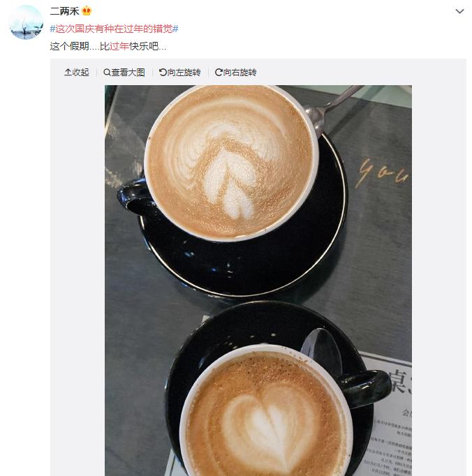Open hashtag 这次国庆有种在过年的错觉
Screen dimensions: 472x476
pos(114,29)
